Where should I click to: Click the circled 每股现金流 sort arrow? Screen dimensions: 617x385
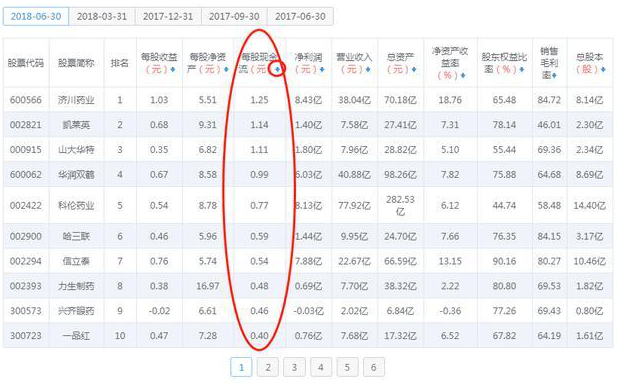click(277, 70)
